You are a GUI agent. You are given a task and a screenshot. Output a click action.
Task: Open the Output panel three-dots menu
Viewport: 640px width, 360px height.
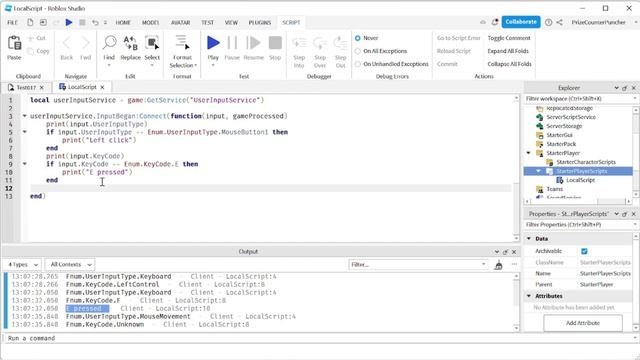click(x=514, y=264)
